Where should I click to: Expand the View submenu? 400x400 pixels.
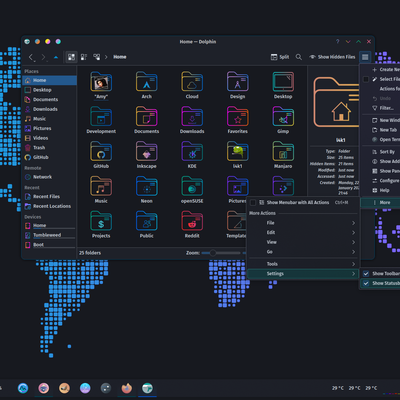pos(303,242)
